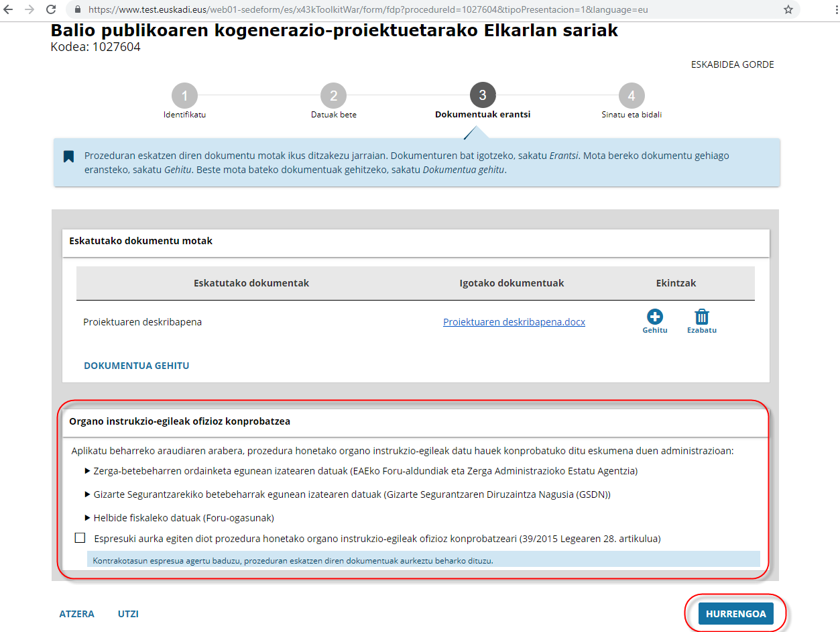Expand 'Helbide fiskaleko datuak' details
The width and height of the screenshot is (840, 632).
pyautogui.click(x=88, y=518)
